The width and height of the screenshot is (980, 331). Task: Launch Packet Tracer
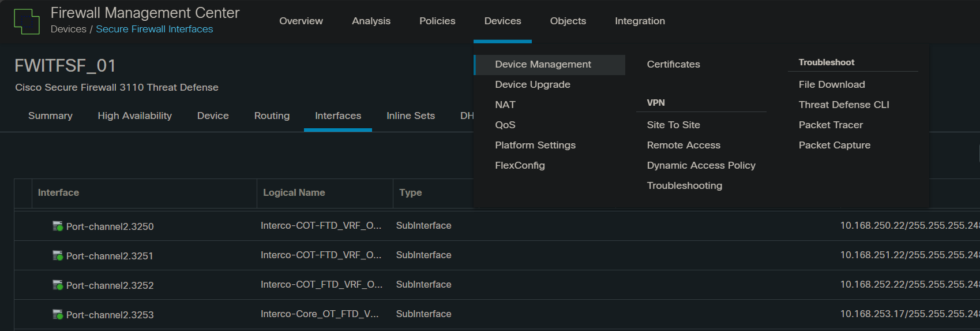[831, 125]
